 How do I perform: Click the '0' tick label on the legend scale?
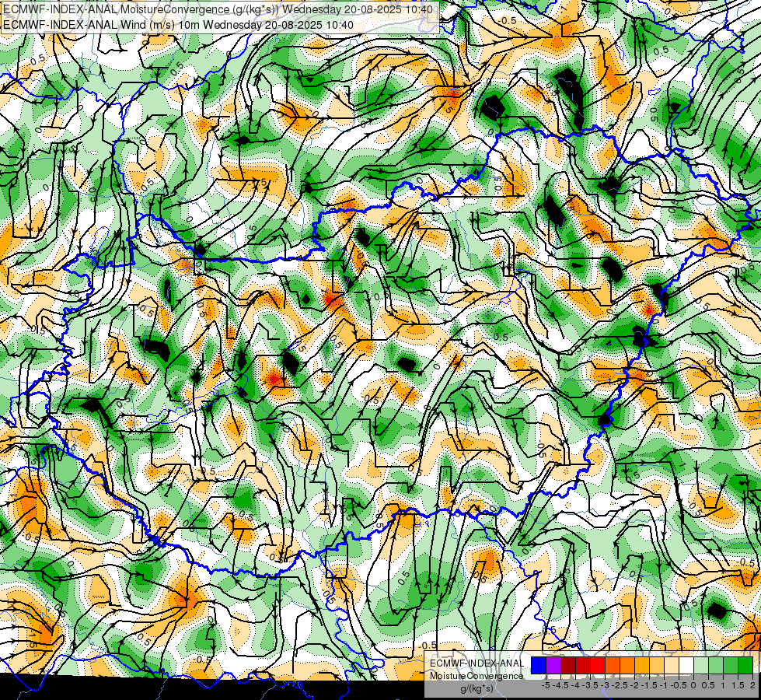(x=693, y=685)
